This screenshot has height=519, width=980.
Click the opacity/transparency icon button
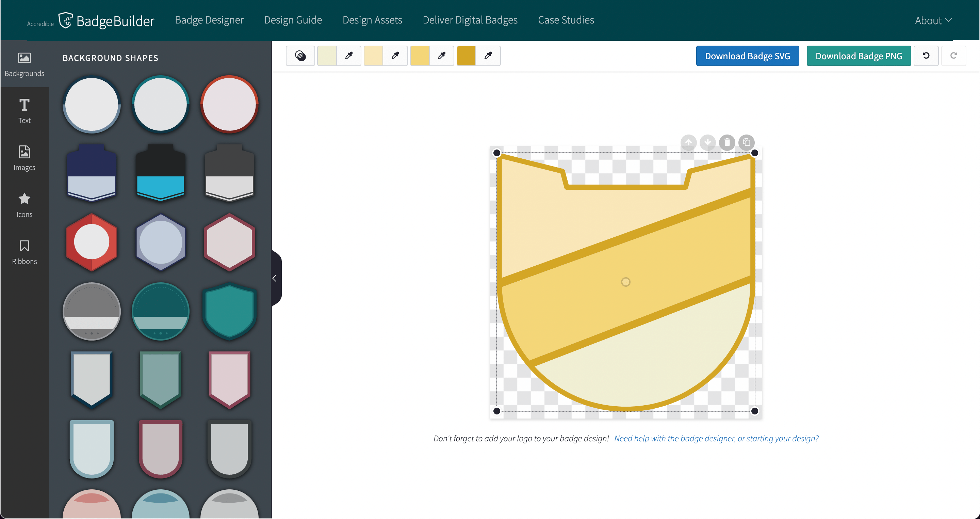[x=300, y=56]
